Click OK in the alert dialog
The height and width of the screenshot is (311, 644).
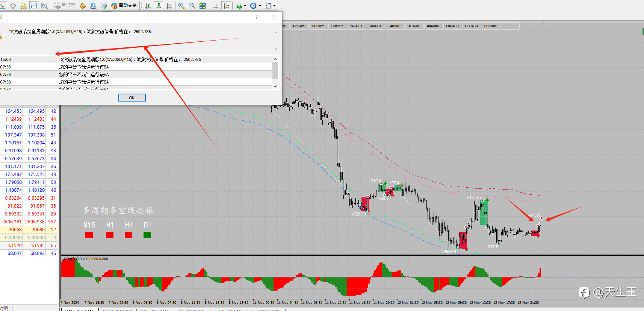coord(132,98)
